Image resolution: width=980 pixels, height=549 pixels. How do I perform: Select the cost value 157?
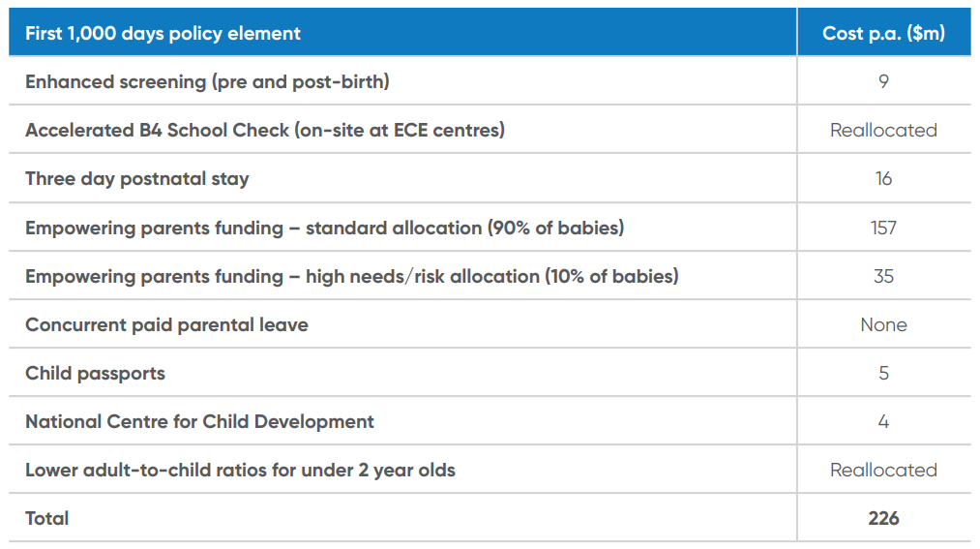pyautogui.click(x=883, y=228)
